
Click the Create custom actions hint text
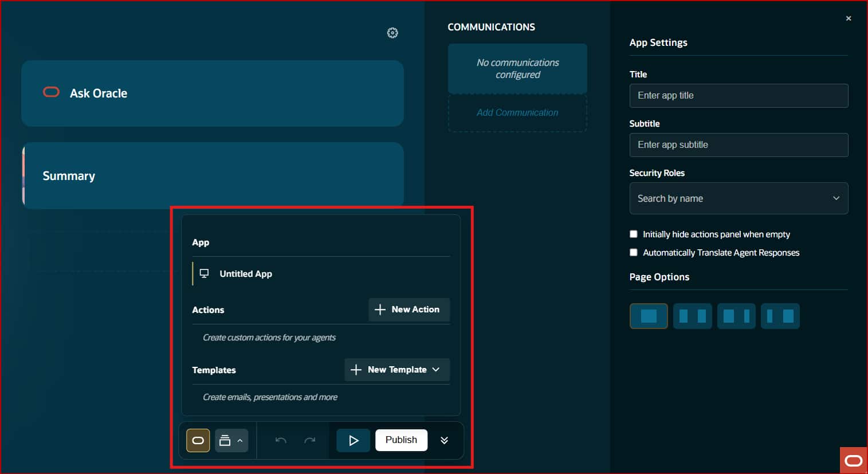tap(269, 338)
